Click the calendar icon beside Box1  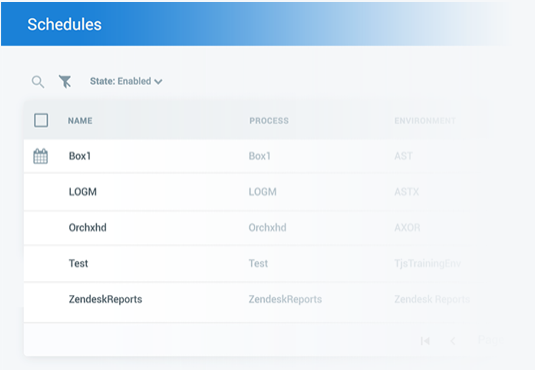(41, 156)
